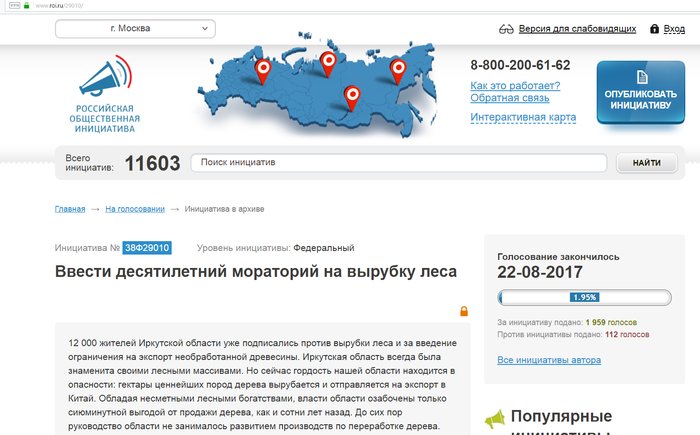
Task: Click the orange padlock icon above initiative text
Action: pos(464,311)
